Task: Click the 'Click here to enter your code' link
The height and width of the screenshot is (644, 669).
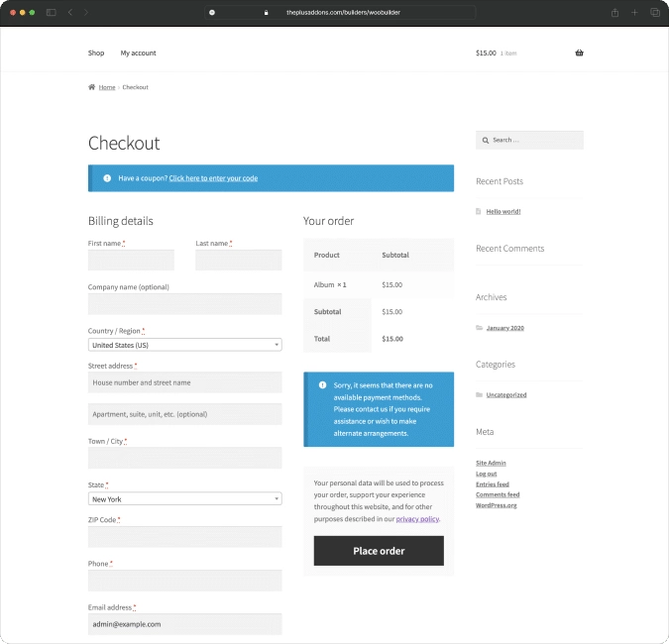Action: 213,178
